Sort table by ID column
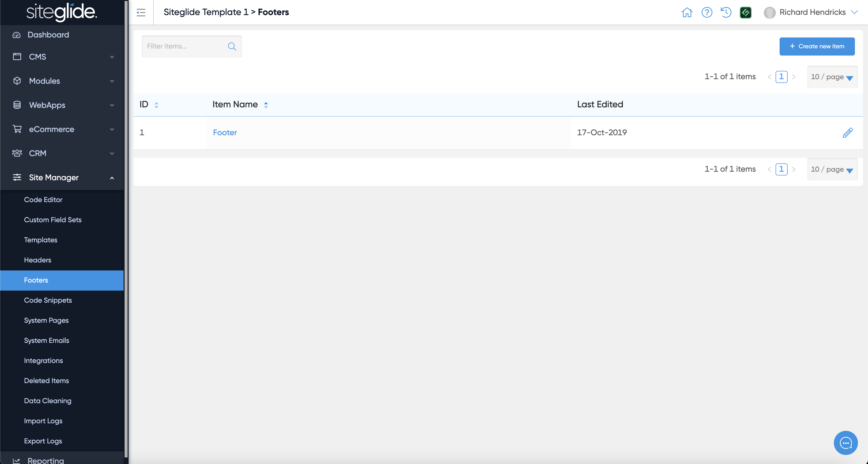868x464 pixels. tap(156, 105)
